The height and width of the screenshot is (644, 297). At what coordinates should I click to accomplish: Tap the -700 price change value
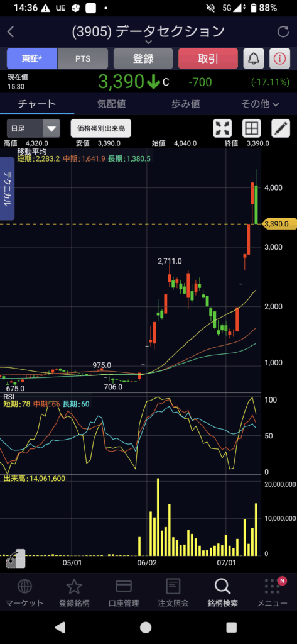click(200, 82)
